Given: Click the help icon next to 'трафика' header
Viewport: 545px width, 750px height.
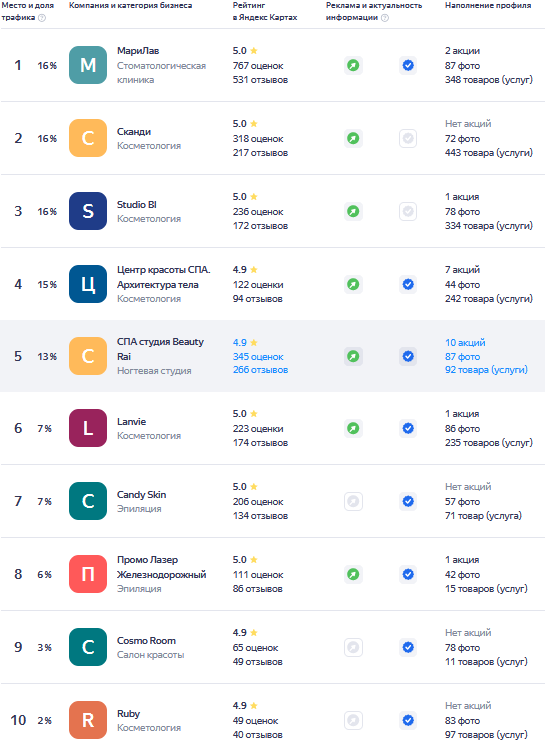Looking at the screenshot, I should [x=42, y=18].
